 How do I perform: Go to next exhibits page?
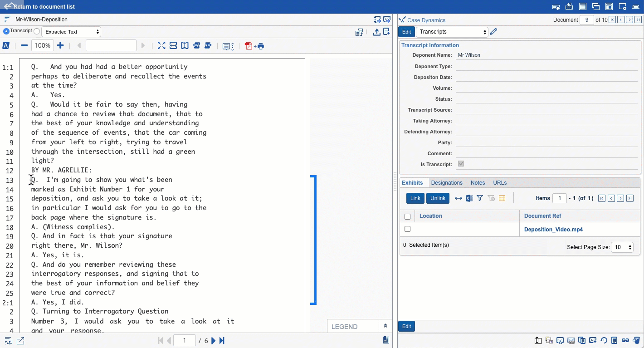621,198
